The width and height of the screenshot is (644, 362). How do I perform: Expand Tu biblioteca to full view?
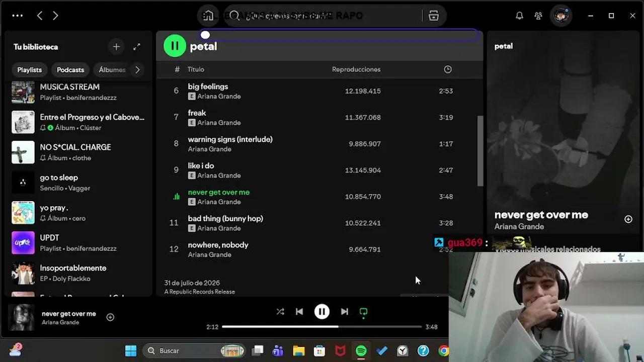tap(137, 47)
